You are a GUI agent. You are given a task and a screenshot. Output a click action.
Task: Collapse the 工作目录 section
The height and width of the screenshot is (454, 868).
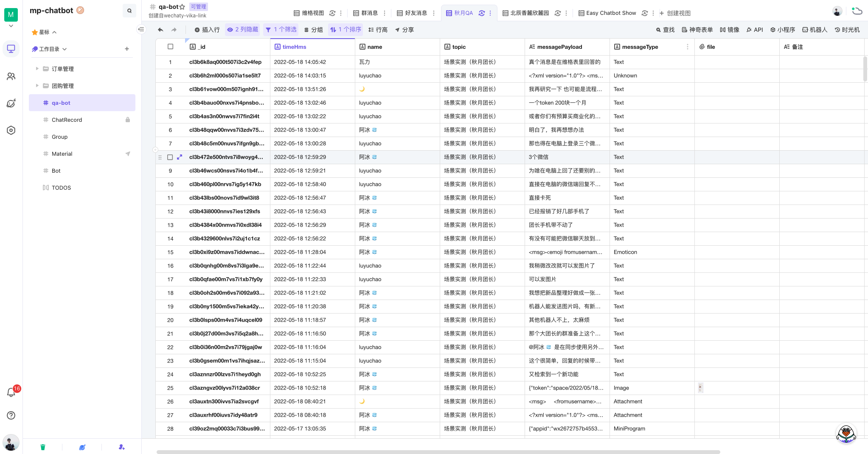pyautogui.click(x=65, y=49)
